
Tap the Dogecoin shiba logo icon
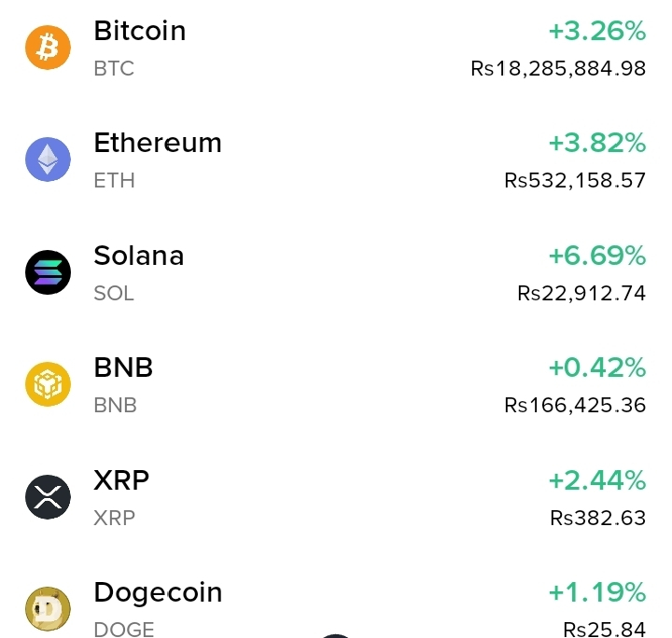click(48, 608)
